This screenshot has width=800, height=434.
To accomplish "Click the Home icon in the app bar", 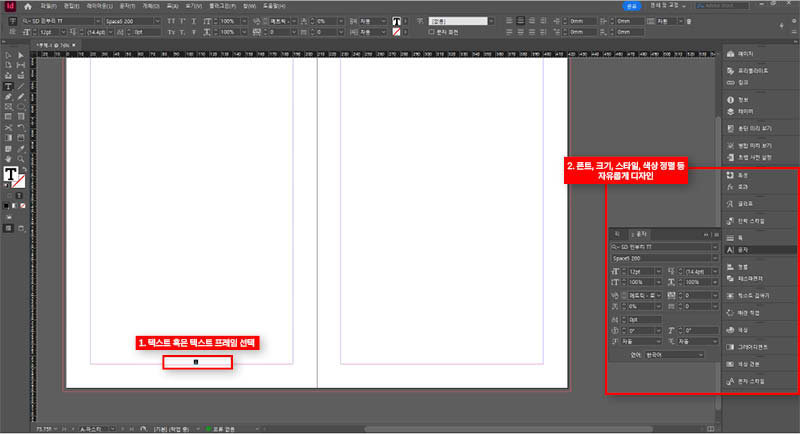I will click(28, 6).
